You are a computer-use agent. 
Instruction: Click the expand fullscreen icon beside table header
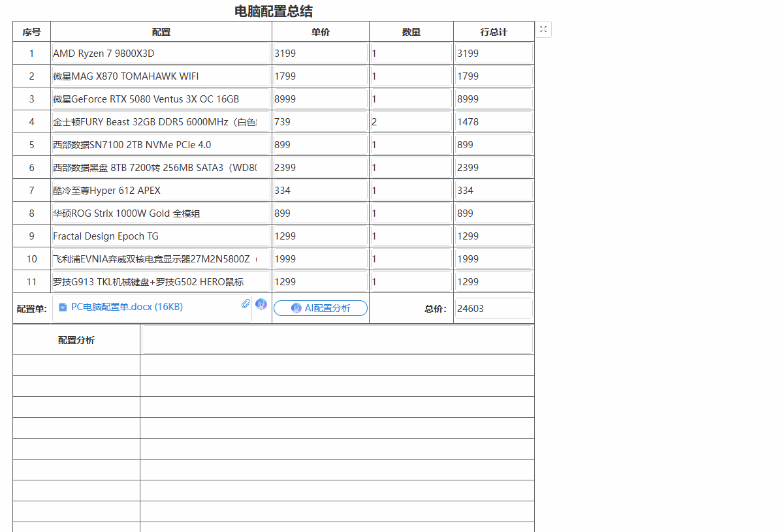click(x=543, y=29)
